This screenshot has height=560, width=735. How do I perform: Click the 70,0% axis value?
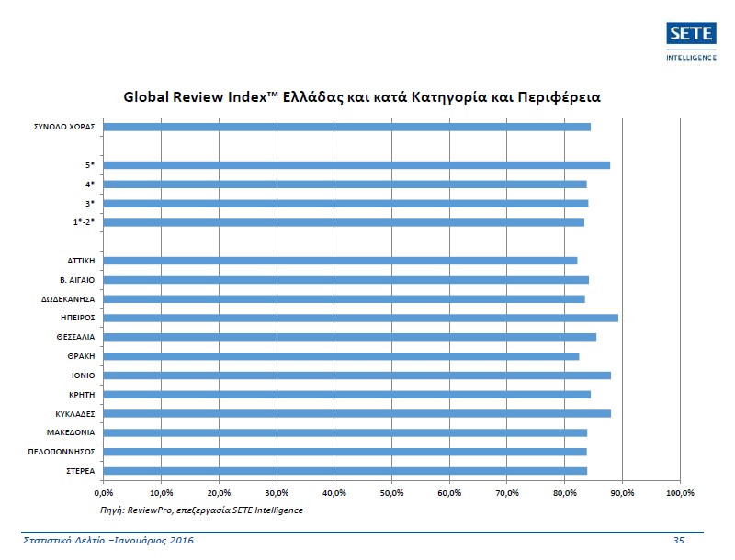pos(507,493)
